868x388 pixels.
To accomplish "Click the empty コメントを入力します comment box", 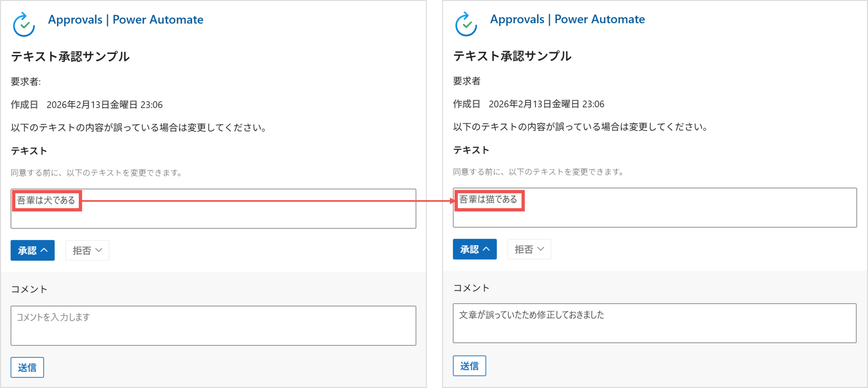I will coord(214,325).
